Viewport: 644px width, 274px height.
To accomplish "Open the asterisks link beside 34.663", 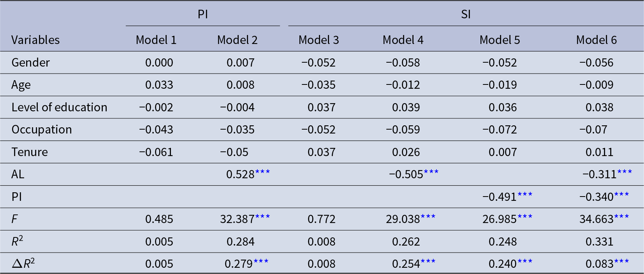I will [621, 217].
